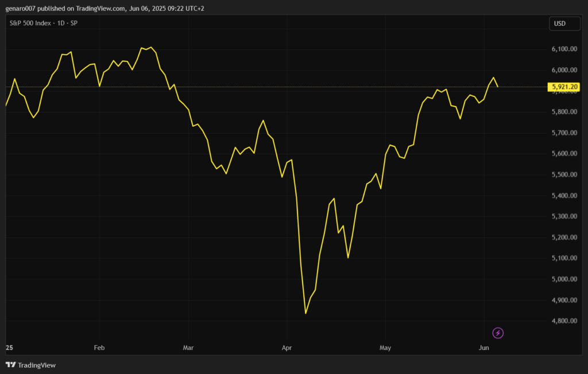Select the May label on time axis
588x374 pixels.
coord(385,348)
